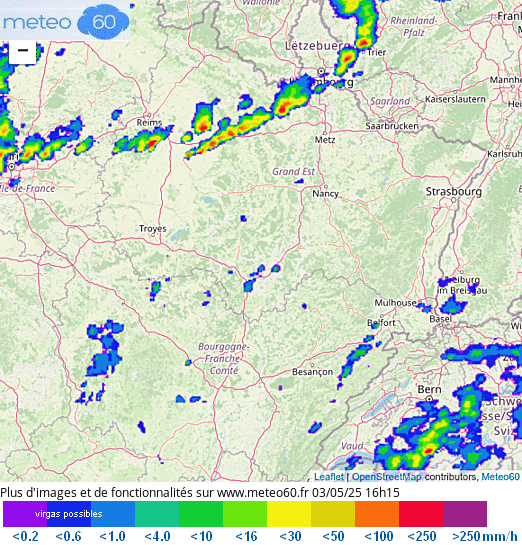Click the Besançon city label

tap(312, 372)
